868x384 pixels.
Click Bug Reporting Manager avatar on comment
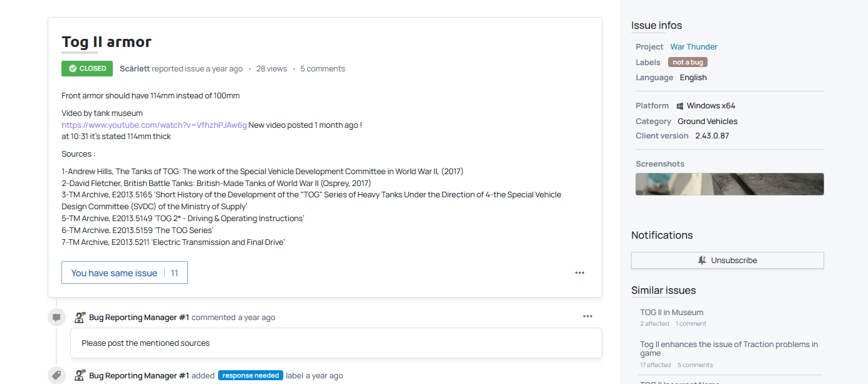(x=80, y=318)
